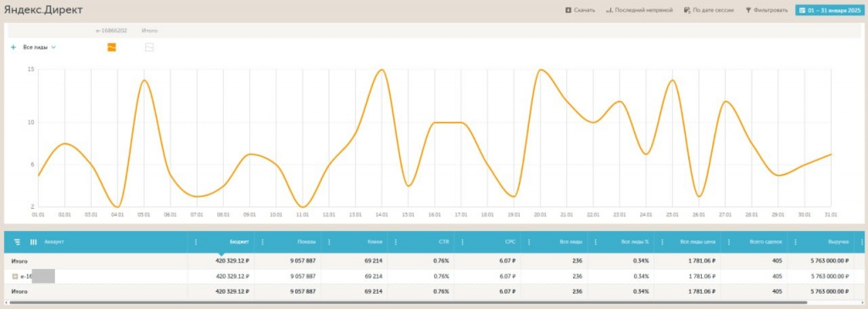Open the CPC column options menu
Image resolution: width=868 pixels, height=309 pixels.
pyautogui.click(x=462, y=242)
